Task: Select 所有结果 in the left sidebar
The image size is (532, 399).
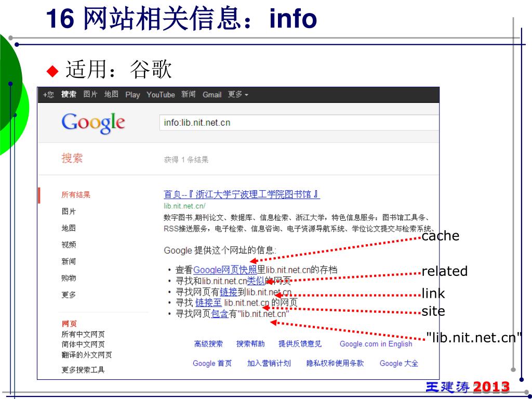Action: [76, 195]
